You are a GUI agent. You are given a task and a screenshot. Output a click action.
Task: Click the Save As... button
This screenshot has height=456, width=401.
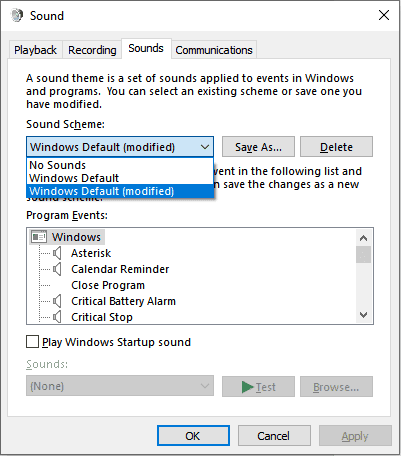coord(258,147)
